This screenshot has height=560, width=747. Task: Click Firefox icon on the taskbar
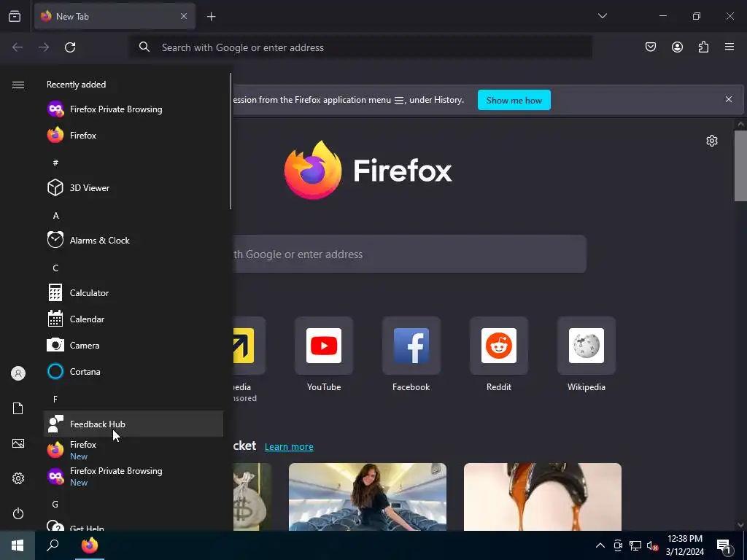click(90, 545)
